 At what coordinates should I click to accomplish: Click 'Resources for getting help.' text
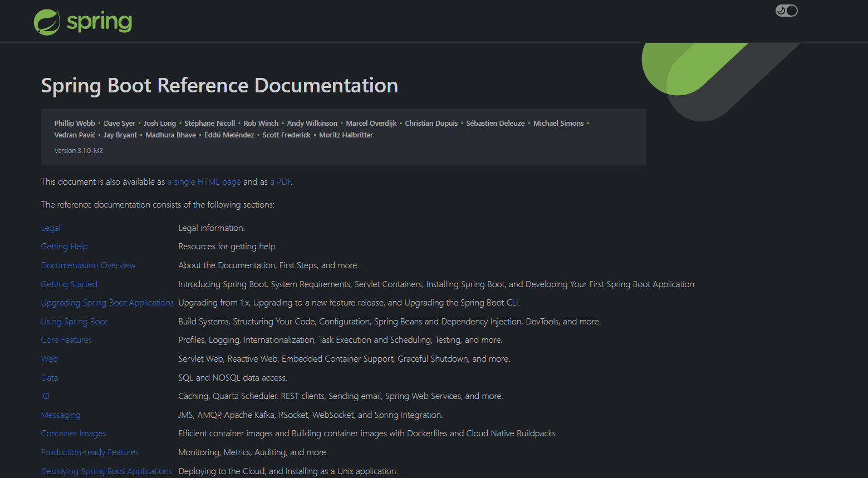pos(227,247)
